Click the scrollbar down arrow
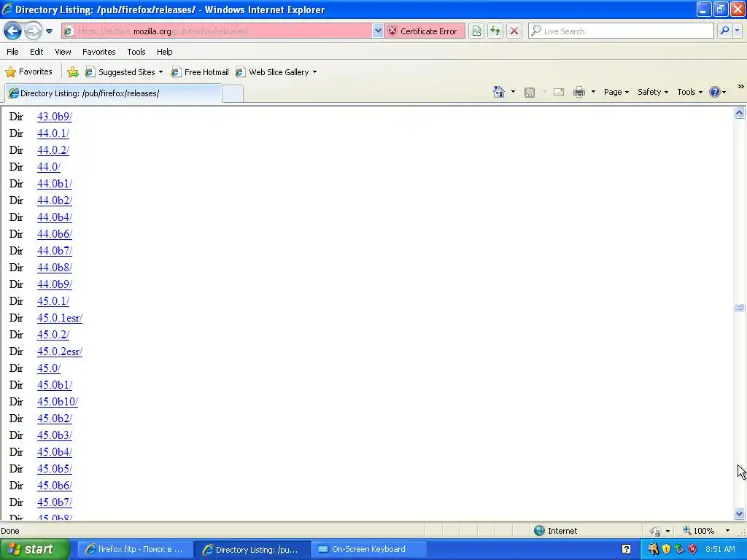Screen dimensions: 747x560 [x=740, y=513]
